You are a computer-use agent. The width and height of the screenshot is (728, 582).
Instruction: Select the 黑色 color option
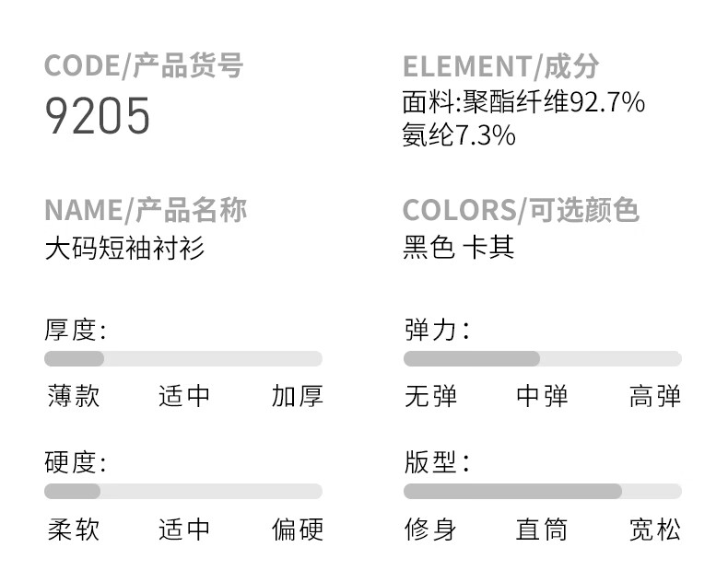click(429, 248)
